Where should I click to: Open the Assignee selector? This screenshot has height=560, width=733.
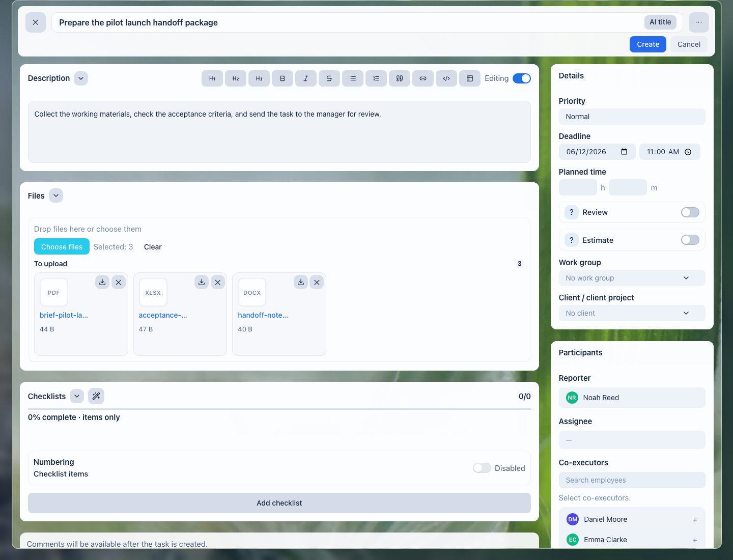pos(632,440)
